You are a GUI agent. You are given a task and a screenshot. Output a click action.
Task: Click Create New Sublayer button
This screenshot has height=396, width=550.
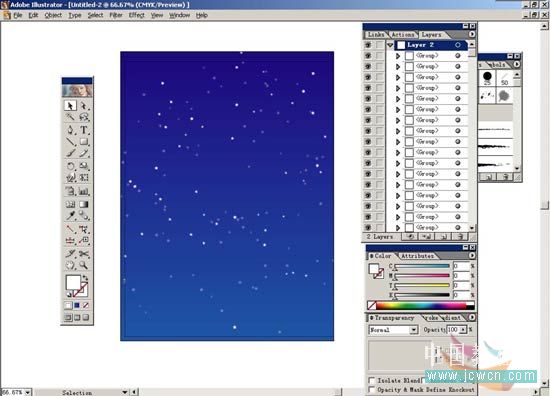426,237
